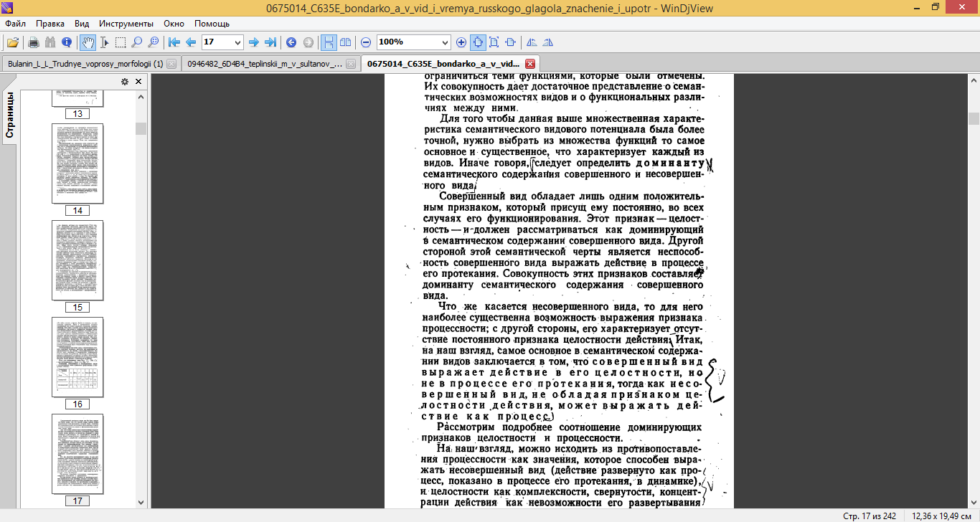
Task: Go to the previous page
Action: pyautogui.click(x=191, y=42)
